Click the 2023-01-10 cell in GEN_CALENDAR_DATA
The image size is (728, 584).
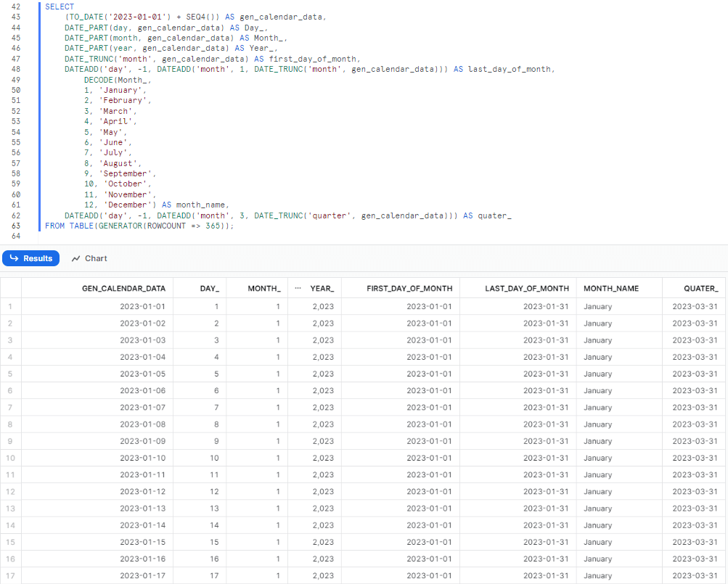pos(142,458)
